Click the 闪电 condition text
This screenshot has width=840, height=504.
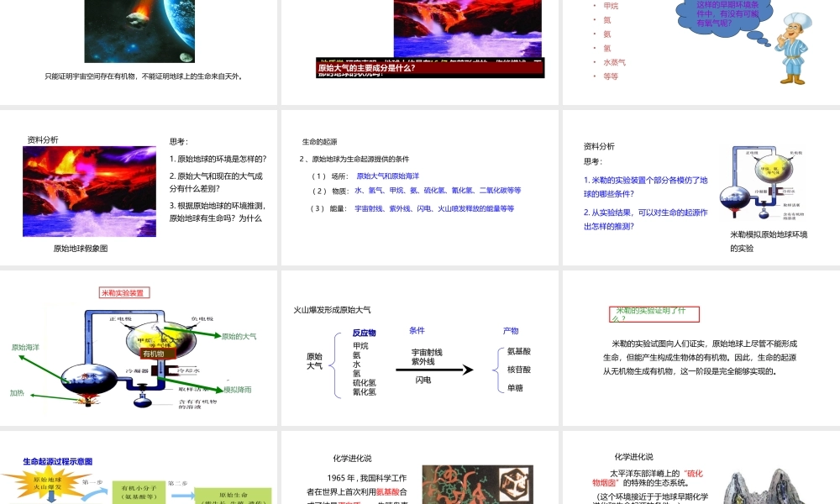click(x=423, y=380)
